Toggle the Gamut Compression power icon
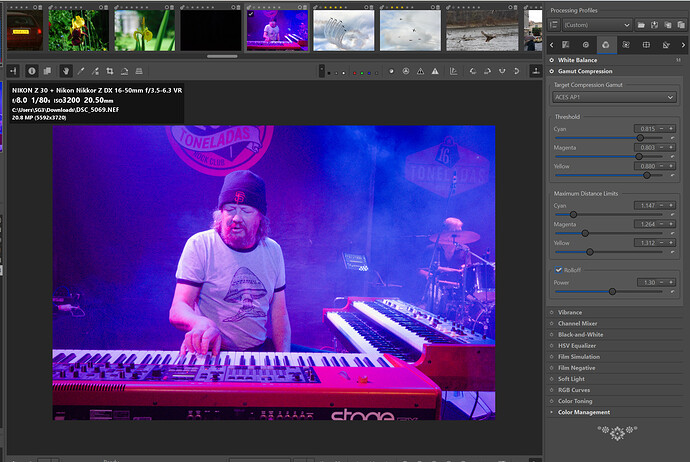 coord(551,73)
